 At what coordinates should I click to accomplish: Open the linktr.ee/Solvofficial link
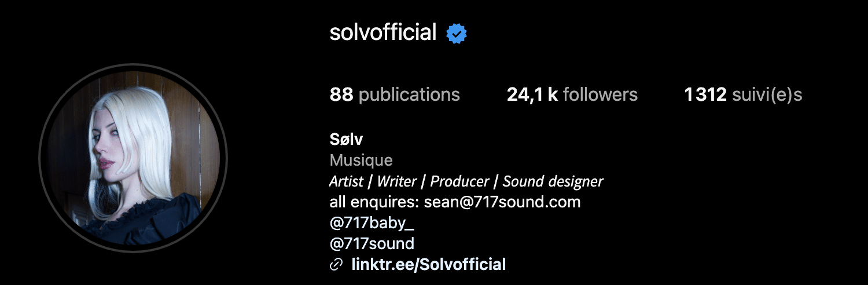point(429,265)
